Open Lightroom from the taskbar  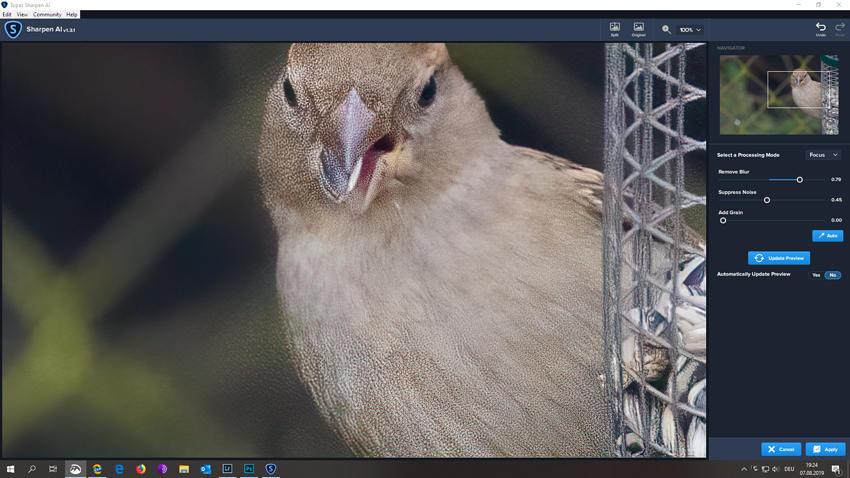coord(227,468)
